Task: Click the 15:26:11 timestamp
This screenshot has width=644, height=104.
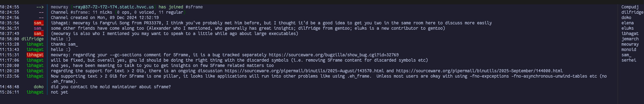Action: [x=10, y=92]
